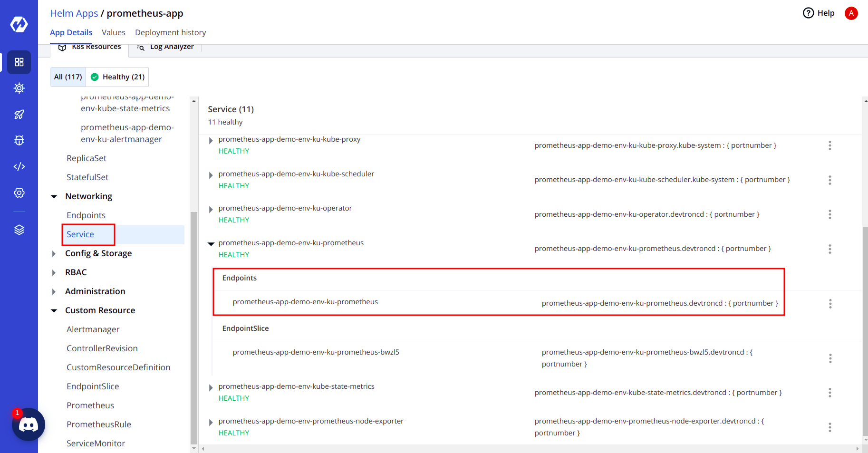The width and height of the screenshot is (868, 453).
Task: Open kebab menu for ku-prometheus service
Action: [830, 249]
